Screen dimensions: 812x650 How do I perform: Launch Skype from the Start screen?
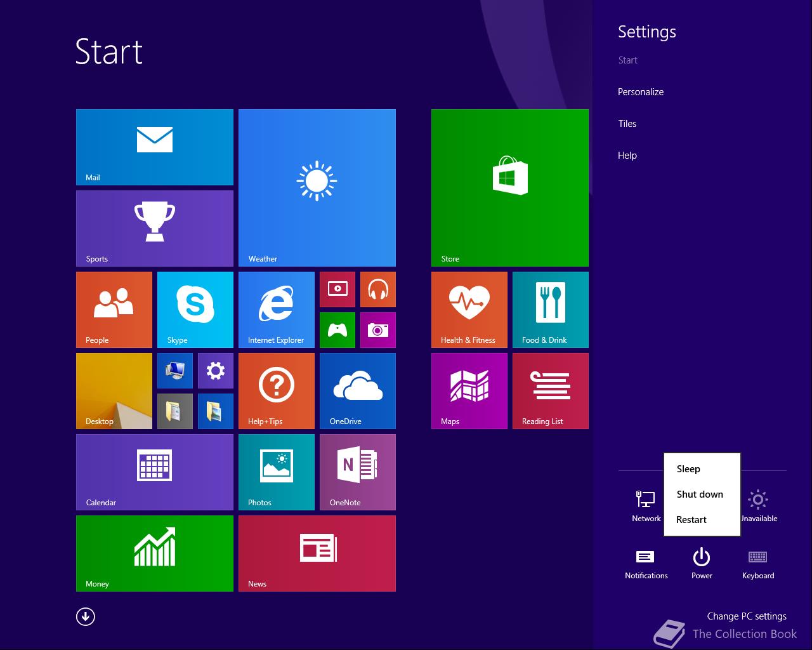click(x=195, y=310)
